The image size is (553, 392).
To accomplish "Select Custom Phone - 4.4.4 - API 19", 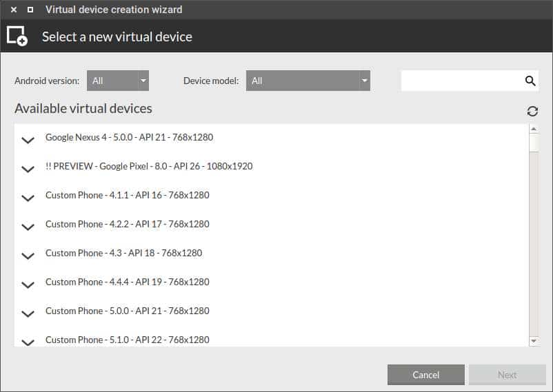I will [x=128, y=282].
